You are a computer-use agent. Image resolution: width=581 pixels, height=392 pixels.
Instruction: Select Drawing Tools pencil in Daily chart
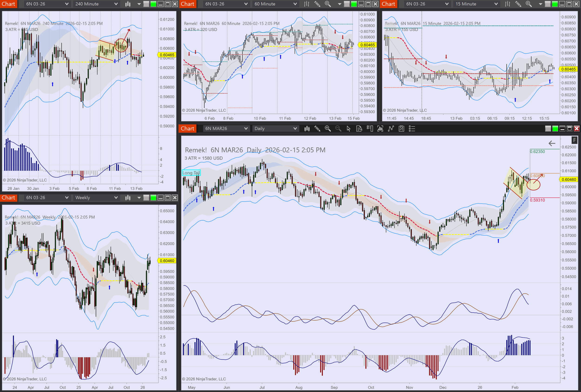[317, 129]
